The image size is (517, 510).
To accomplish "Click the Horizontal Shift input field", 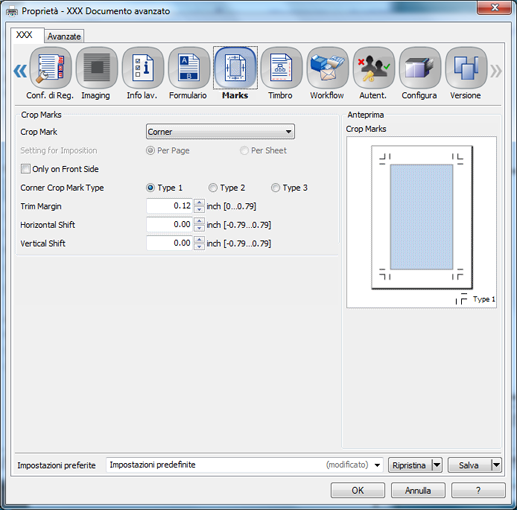I will tap(170, 225).
